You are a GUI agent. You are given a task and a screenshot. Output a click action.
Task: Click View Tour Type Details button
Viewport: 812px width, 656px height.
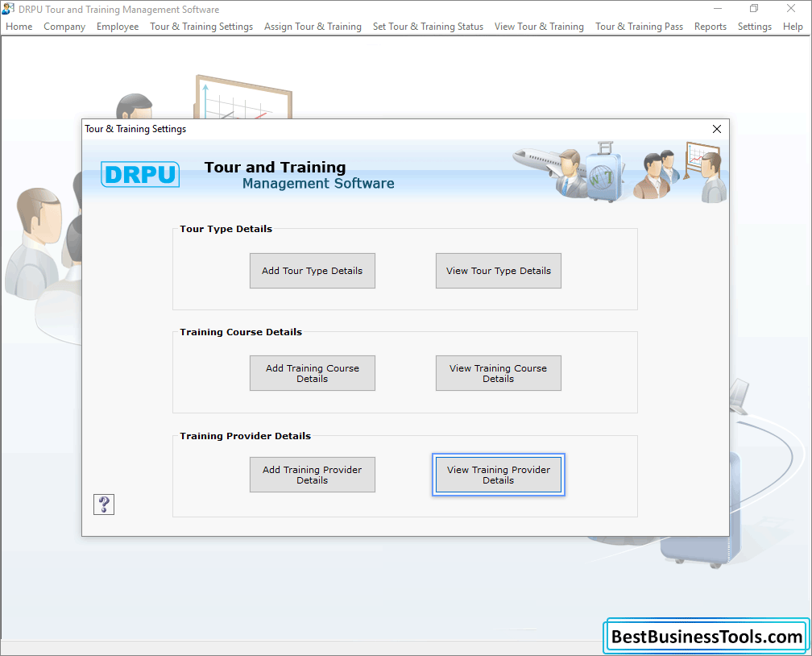pyautogui.click(x=498, y=271)
